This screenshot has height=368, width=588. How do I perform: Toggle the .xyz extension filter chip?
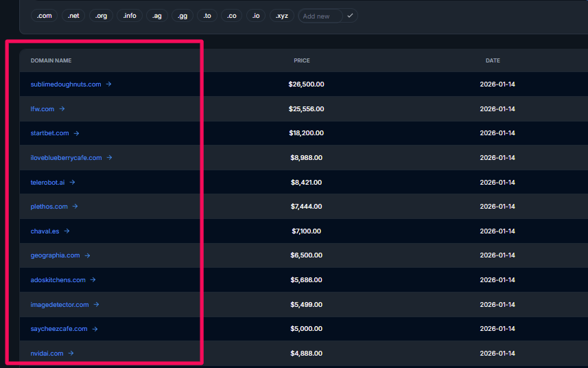click(282, 16)
